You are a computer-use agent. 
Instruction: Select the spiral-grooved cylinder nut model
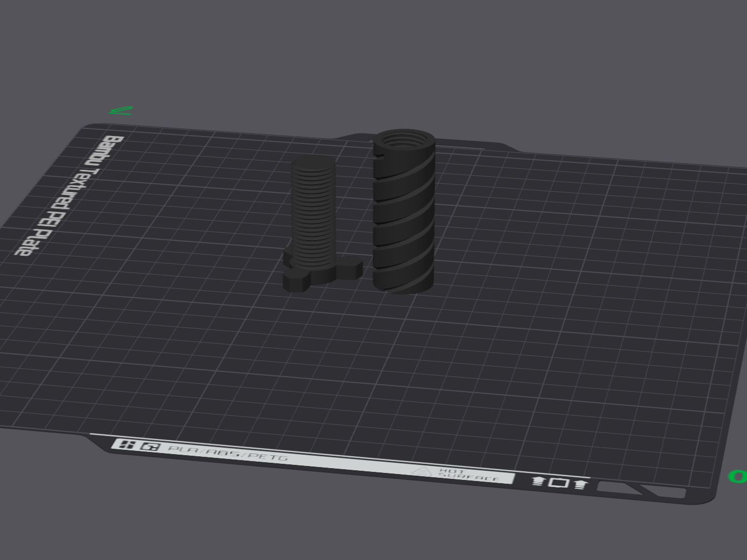pyautogui.click(x=404, y=211)
